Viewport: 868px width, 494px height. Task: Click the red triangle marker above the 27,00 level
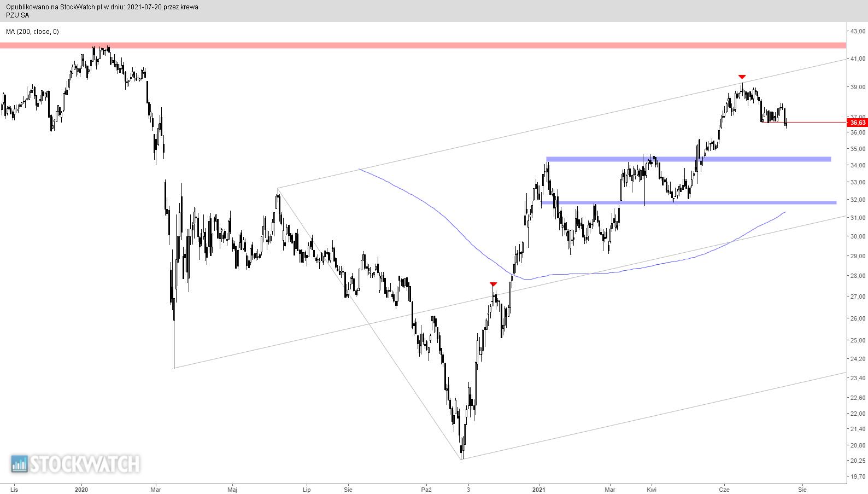[x=493, y=284]
